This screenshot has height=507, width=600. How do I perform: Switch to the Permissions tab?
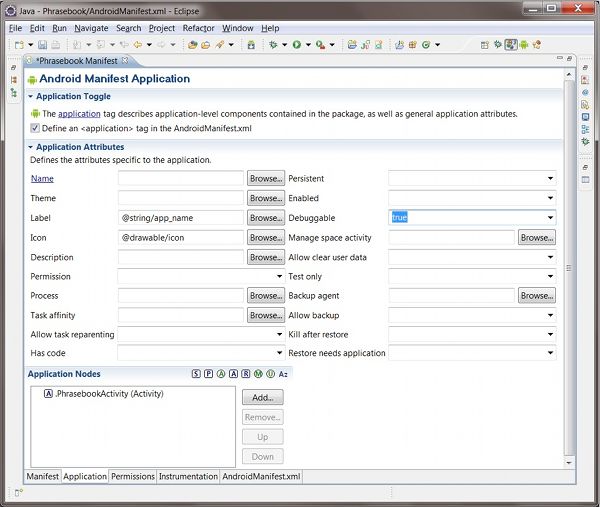point(133,476)
